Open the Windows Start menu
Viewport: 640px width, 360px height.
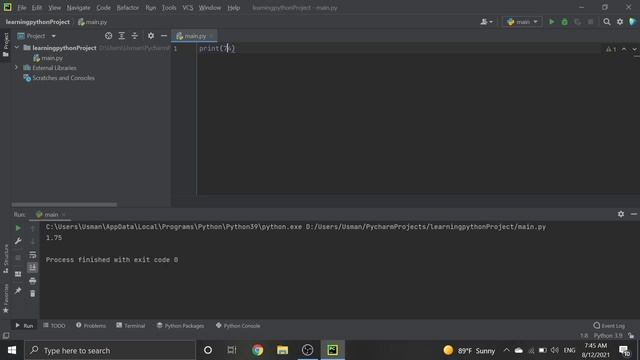coord(12,350)
